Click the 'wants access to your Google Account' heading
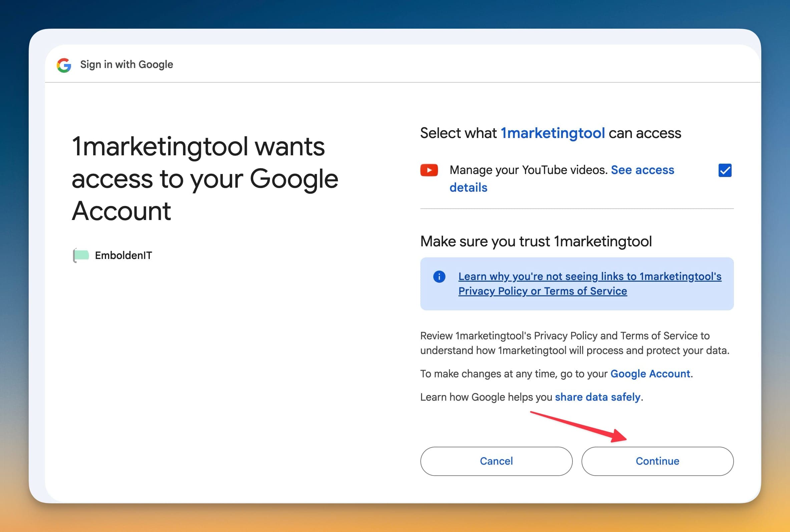Viewport: 790px width, 532px height. 205,178
